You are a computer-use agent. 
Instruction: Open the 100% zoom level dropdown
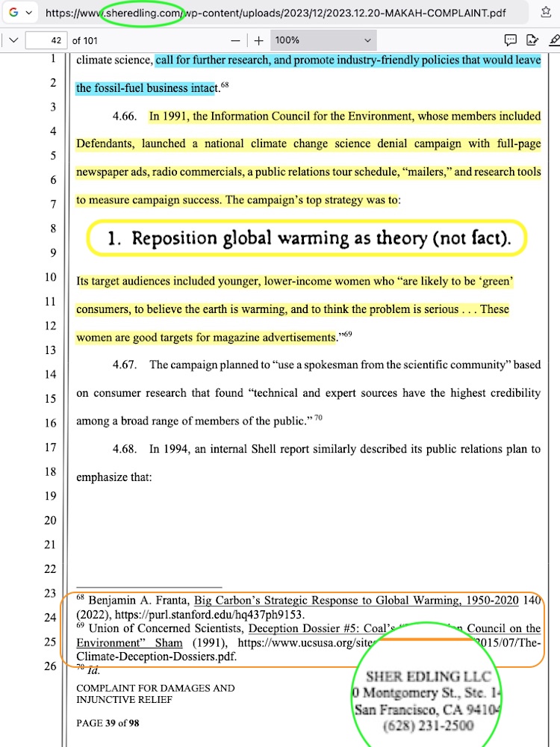pyautogui.click(x=323, y=40)
